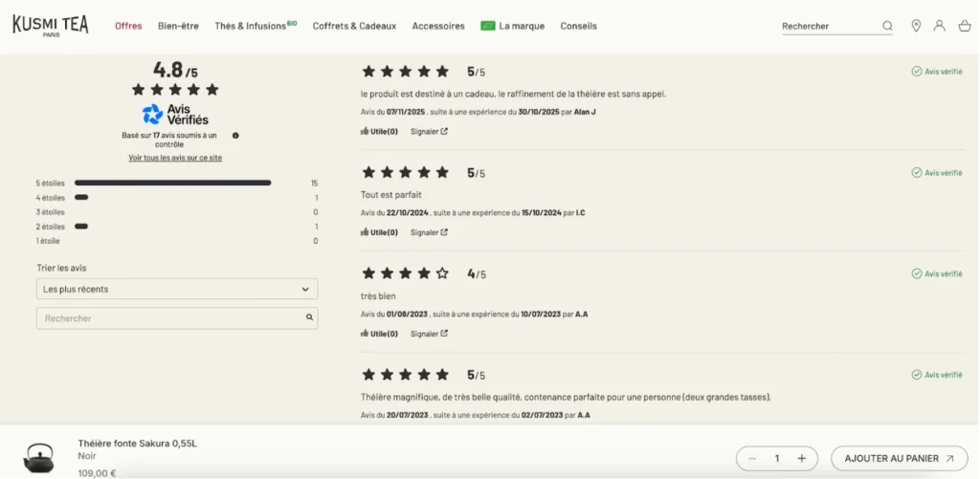Click the search magnifier icon in header
This screenshot has height=479, width=980.
[x=887, y=26]
